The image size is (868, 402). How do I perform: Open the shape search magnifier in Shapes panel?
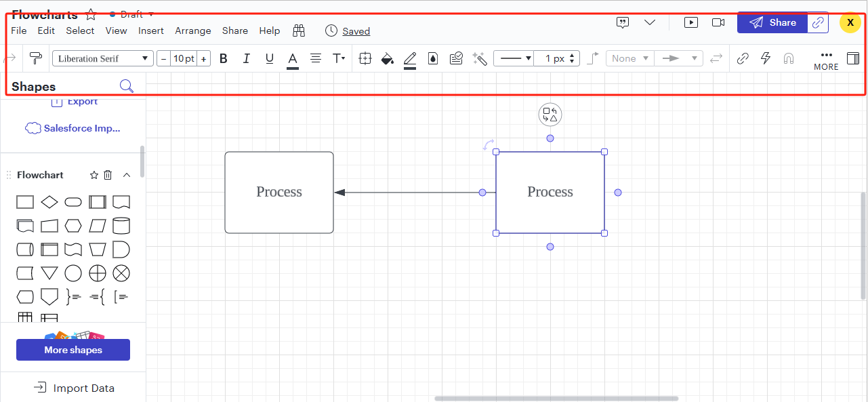(126, 86)
